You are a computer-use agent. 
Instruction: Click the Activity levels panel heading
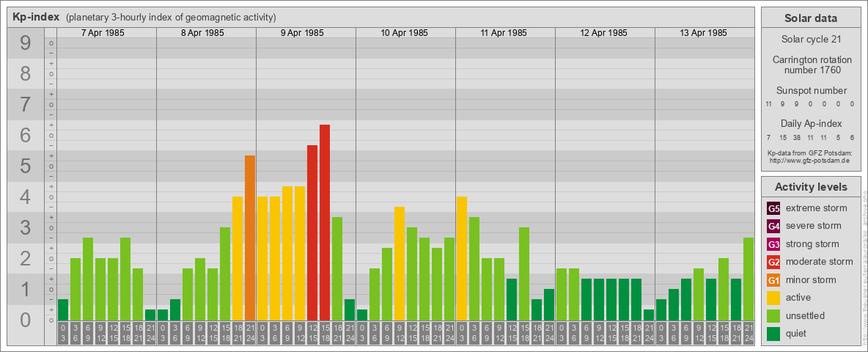point(810,187)
